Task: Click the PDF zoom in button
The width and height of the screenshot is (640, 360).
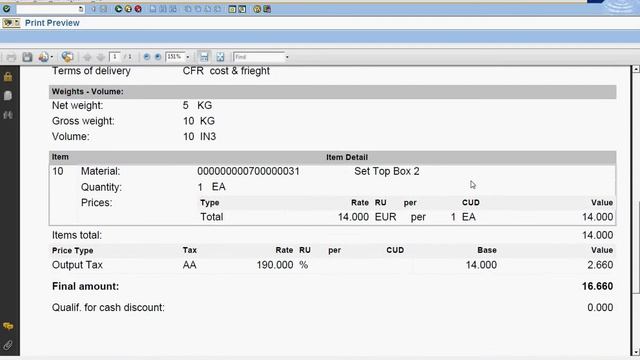Action: 158,57
